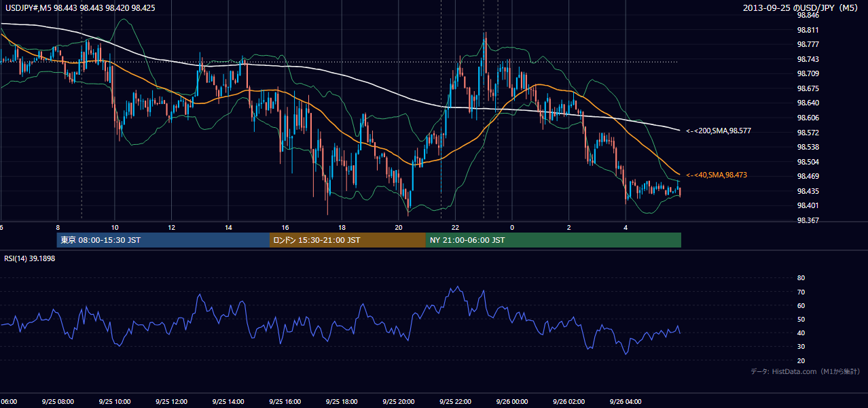The width and height of the screenshot is (868, 408).
Task: Click the '<--<40,SMA,98.473' moving average label
Action: [716, 175]
